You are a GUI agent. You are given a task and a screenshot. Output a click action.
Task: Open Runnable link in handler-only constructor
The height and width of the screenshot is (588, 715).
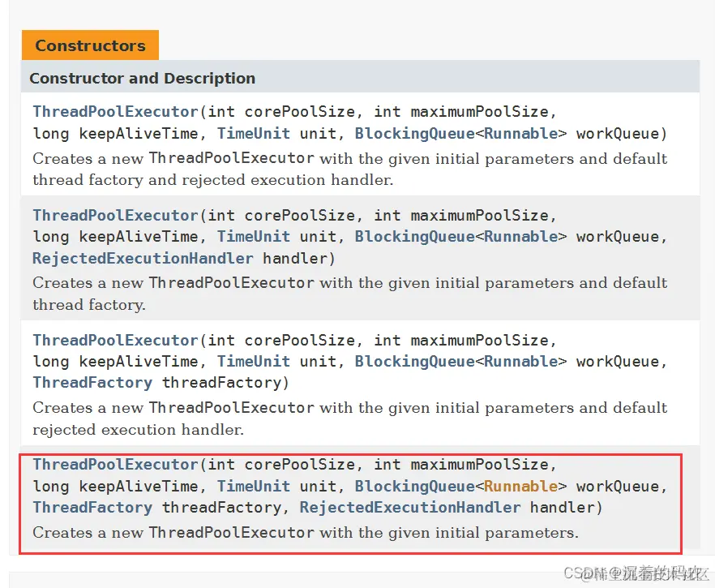520,236
